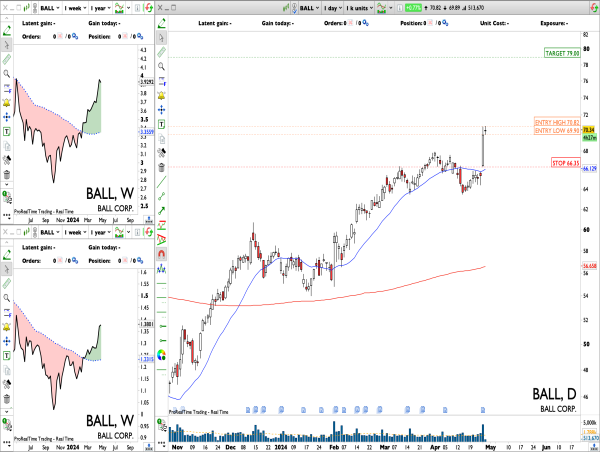Open '1 year' dropdown in bottom weekly chart

(x=100, y=232)
